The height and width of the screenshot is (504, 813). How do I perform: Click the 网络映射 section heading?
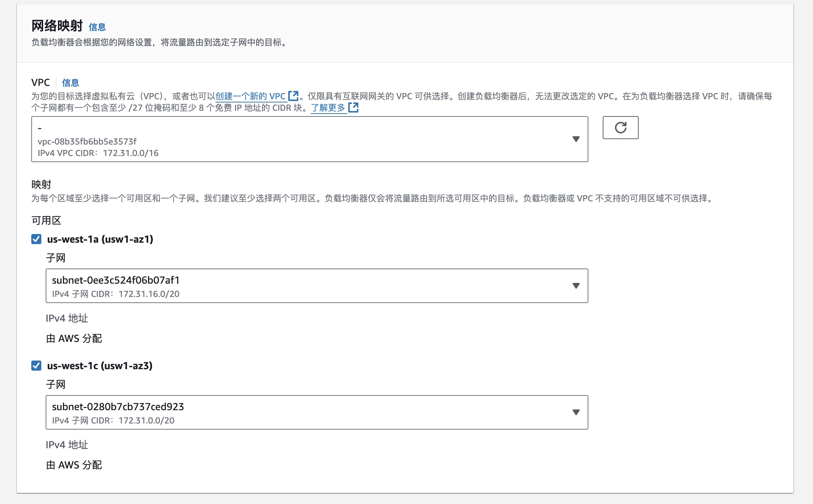coord(57,26)
